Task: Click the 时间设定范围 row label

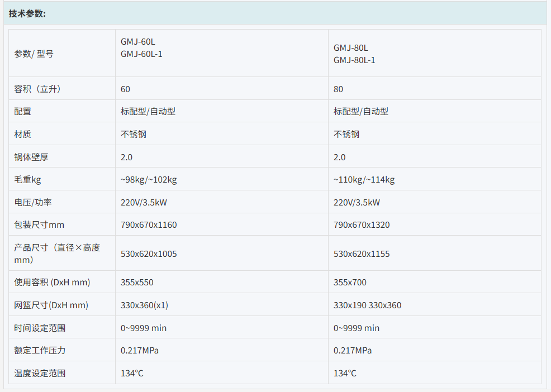Action: coord(40,328)
